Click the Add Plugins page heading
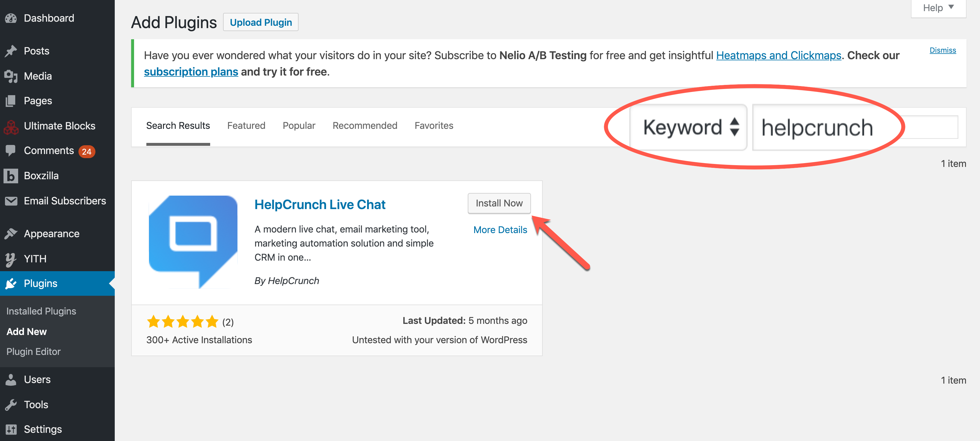980x441 pixels. pos(174,23)
